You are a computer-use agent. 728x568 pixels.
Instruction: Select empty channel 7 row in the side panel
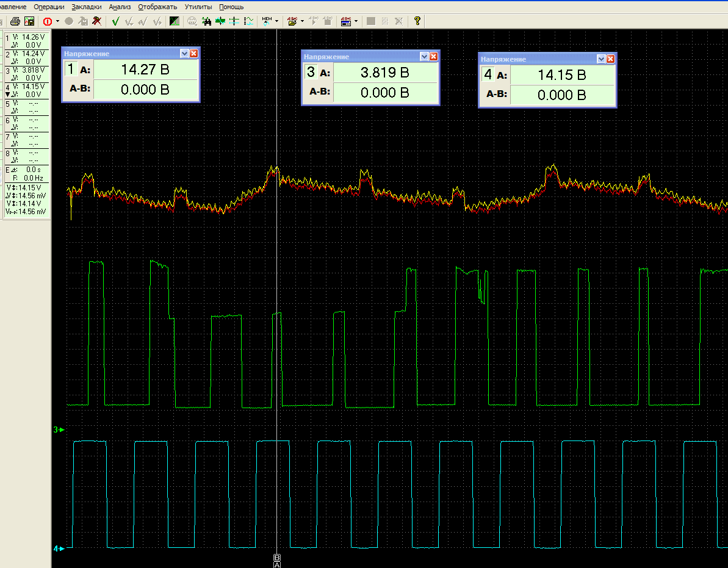pos(26,140)
